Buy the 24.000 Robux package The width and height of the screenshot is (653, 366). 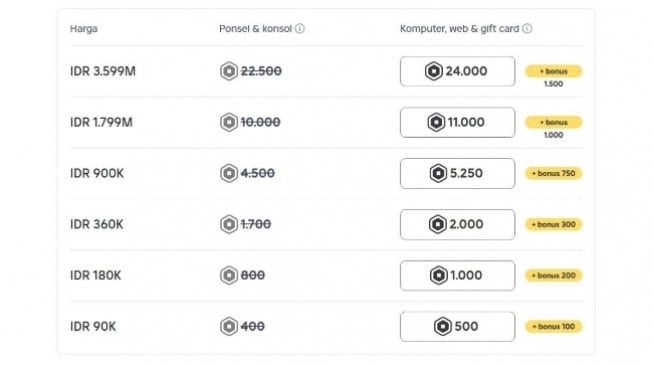coord(457,71)
